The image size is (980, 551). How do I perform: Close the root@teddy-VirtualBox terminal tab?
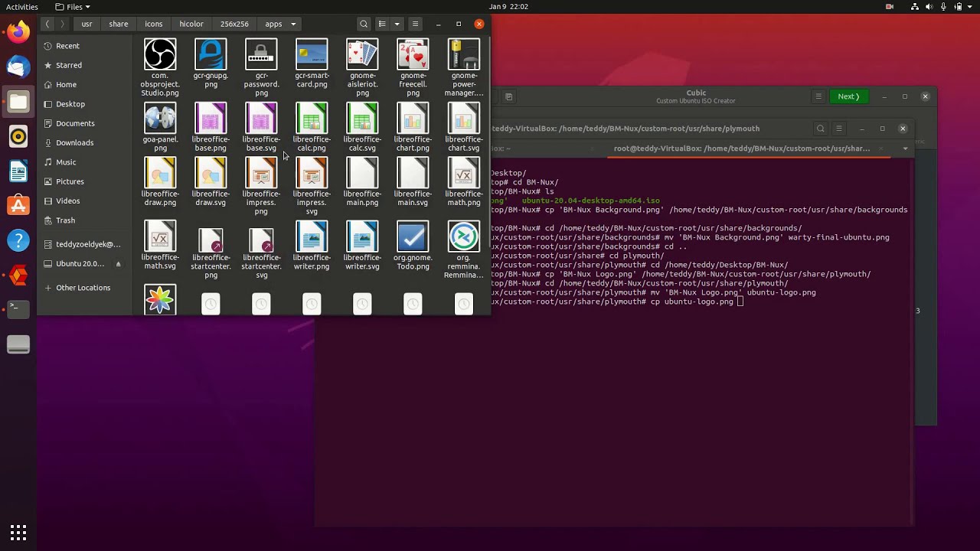coord(880,148)
